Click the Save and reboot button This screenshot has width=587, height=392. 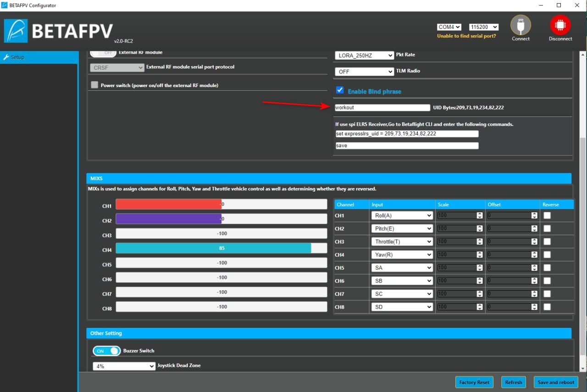[556, 382]
